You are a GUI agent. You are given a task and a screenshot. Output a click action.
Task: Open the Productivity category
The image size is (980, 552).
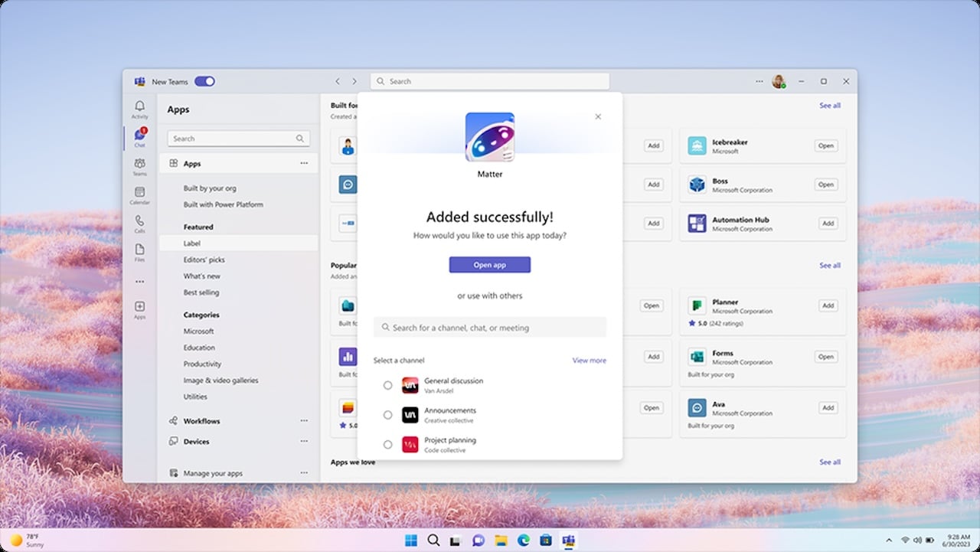[201, 364]
